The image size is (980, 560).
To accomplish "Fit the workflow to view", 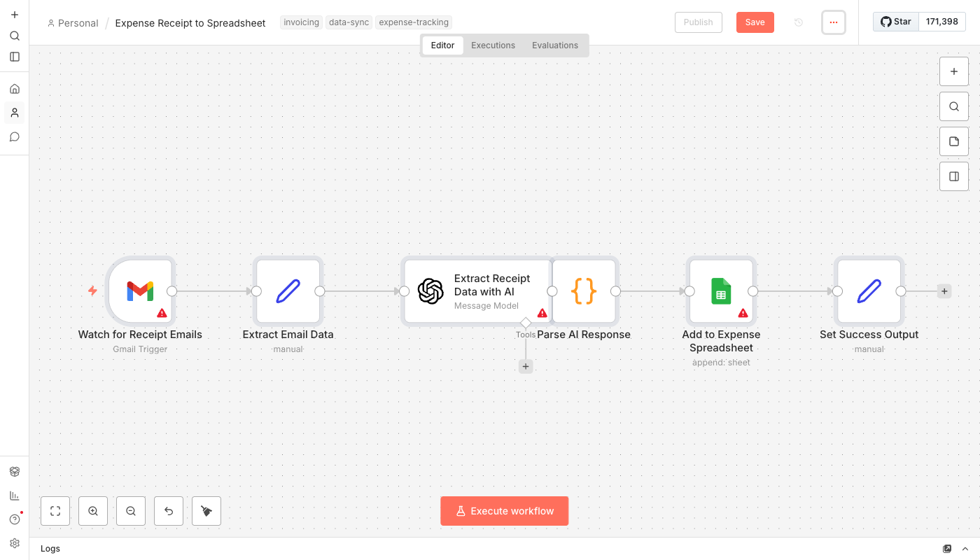I will [55, 511].
